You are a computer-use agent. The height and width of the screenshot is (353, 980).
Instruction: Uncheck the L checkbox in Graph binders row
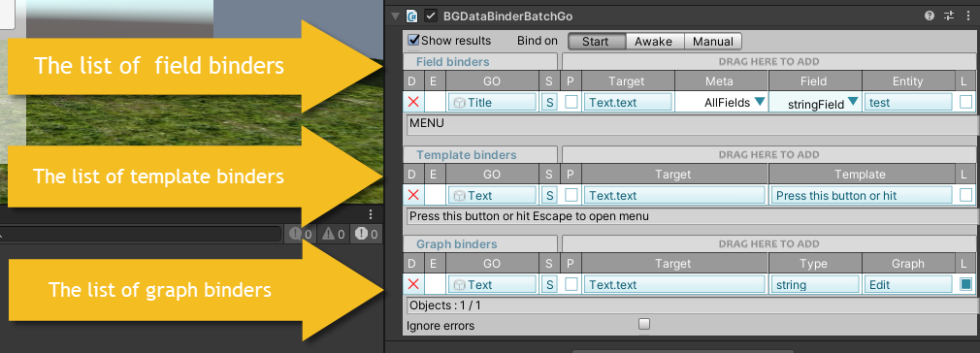966,284
